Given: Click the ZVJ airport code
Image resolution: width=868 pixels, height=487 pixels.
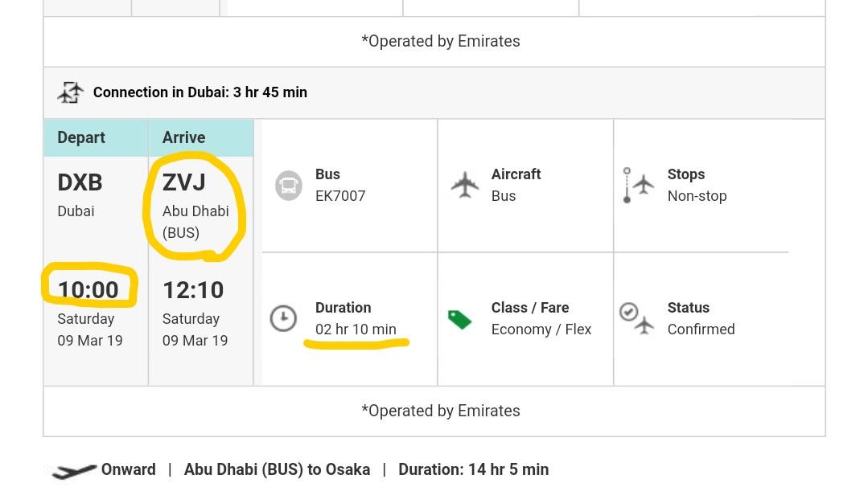Looking at the screenshot, I should pos(184,182).
